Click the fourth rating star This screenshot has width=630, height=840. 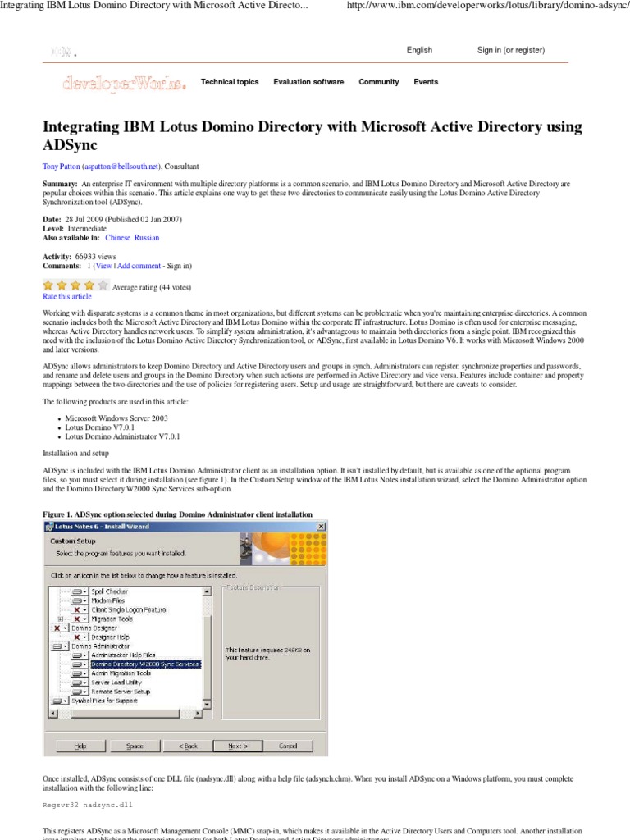[x=89, y=285]
